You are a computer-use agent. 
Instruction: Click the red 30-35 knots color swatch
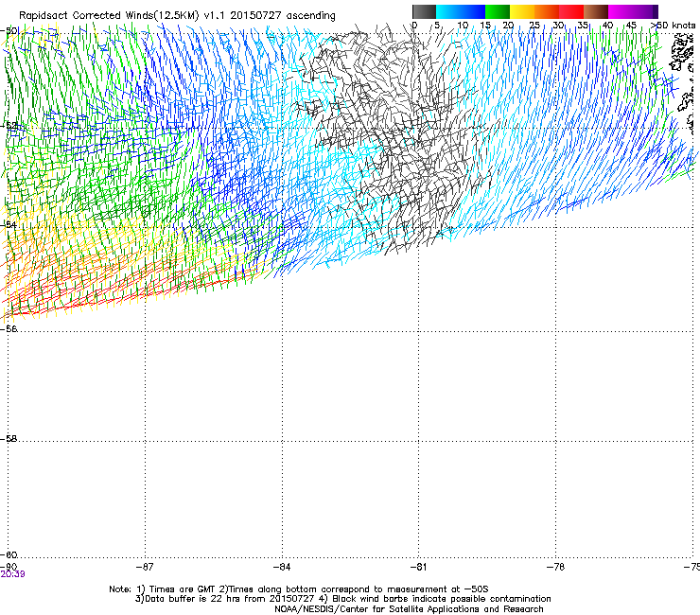571,11
